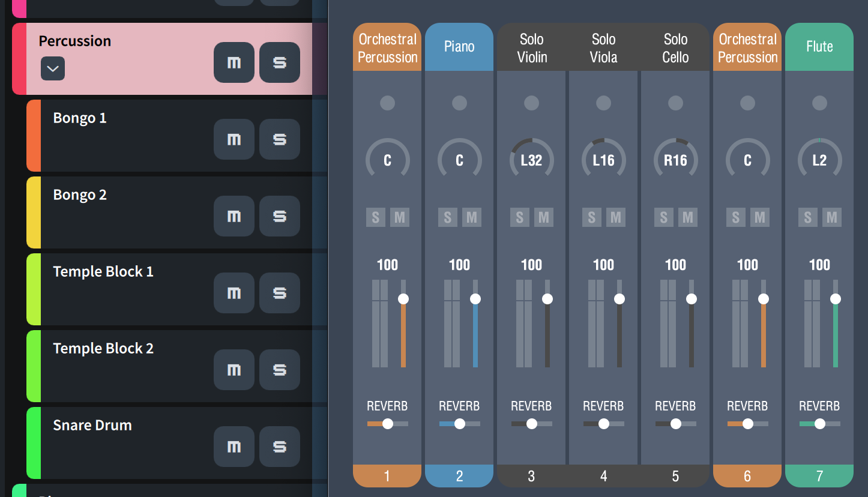The height and width of the screenshot is (497, 868).
Task: Solo the Temple Block 2 track
Action: point(280,370)
